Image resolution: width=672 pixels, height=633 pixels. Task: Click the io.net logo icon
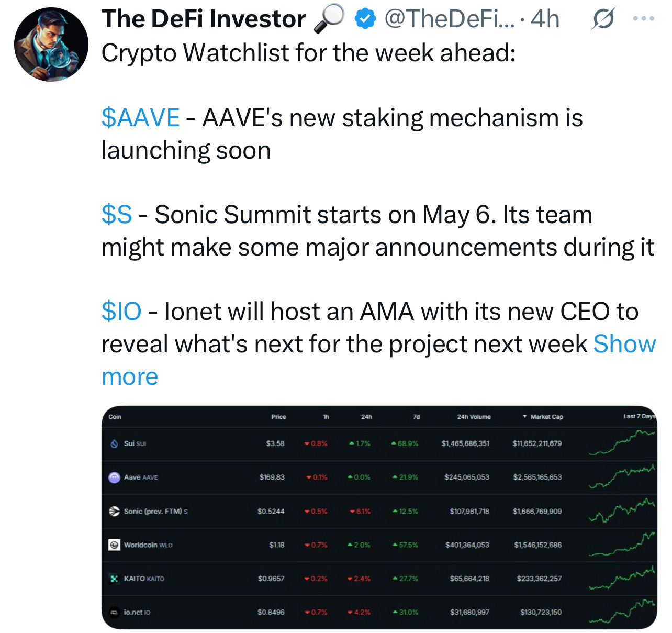point(114,612)
